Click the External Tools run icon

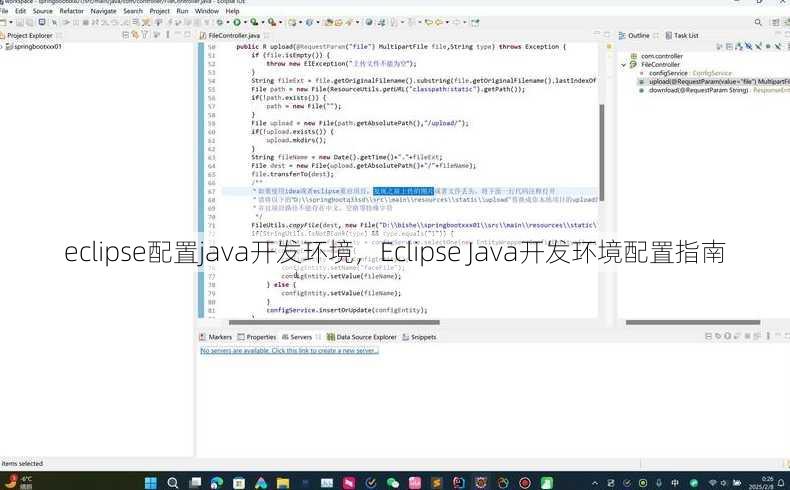point(272,23)
